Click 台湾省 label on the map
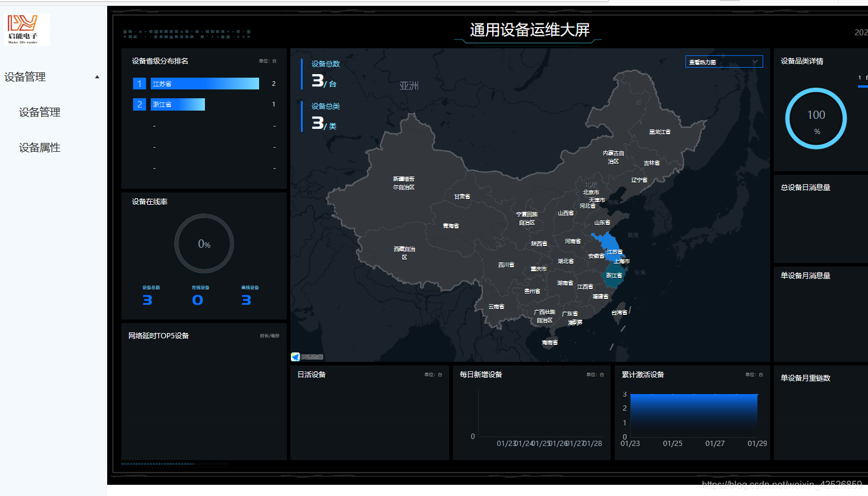 point(619,312)
